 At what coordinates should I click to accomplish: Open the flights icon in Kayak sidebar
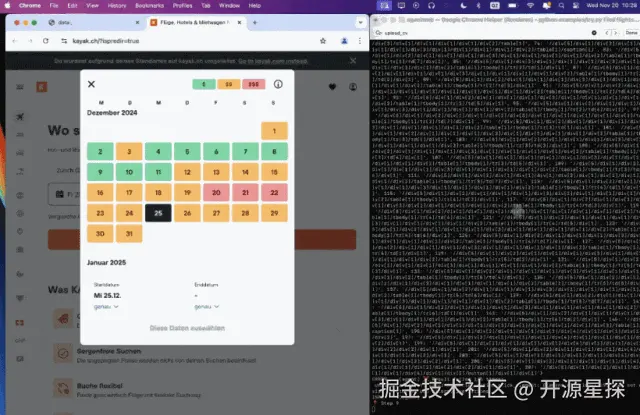(20, 117)
